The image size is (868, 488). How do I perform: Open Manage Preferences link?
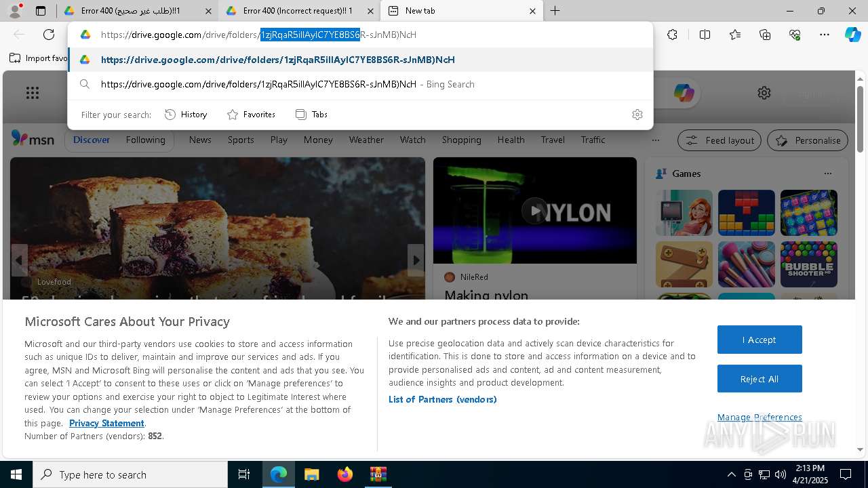tap(759, 417)
